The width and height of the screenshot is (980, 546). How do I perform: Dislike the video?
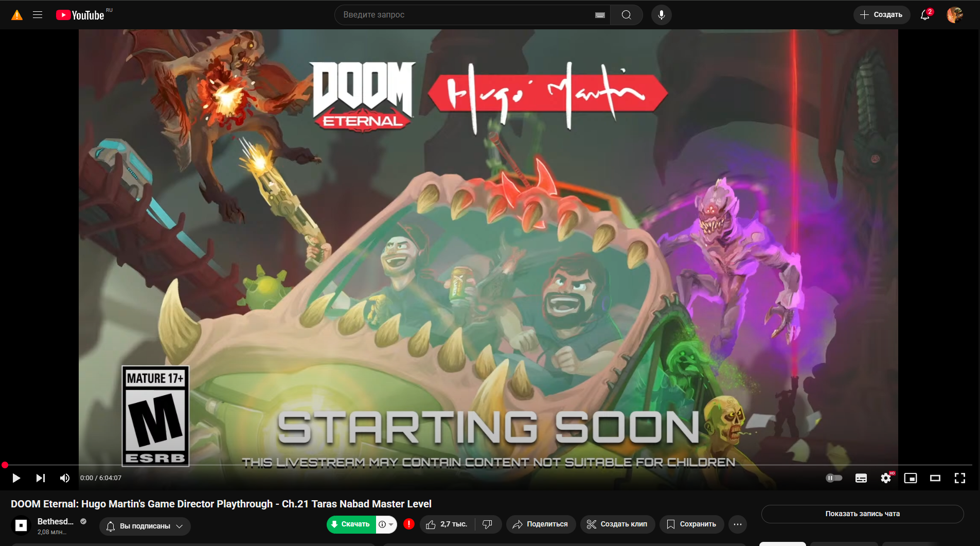click(488, 524)
